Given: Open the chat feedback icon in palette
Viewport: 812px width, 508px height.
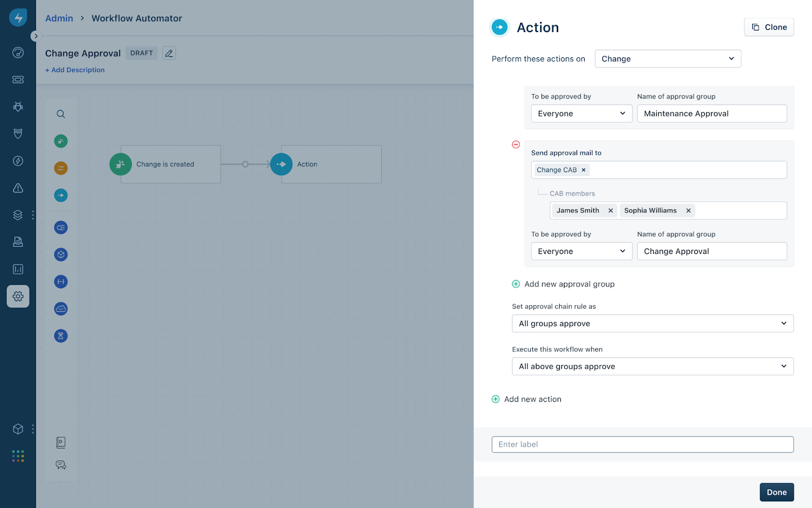Looking at the screenshot, I should 61,465.
